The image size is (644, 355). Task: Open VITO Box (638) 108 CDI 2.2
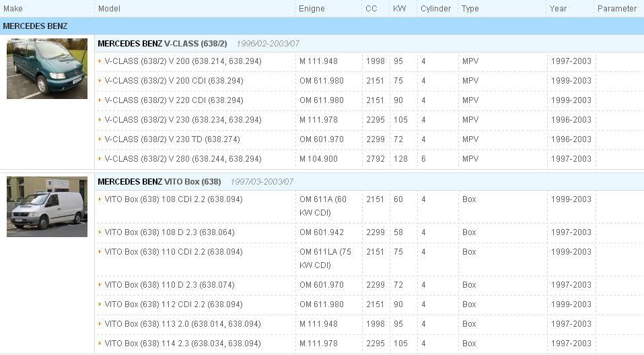point(174,199)
